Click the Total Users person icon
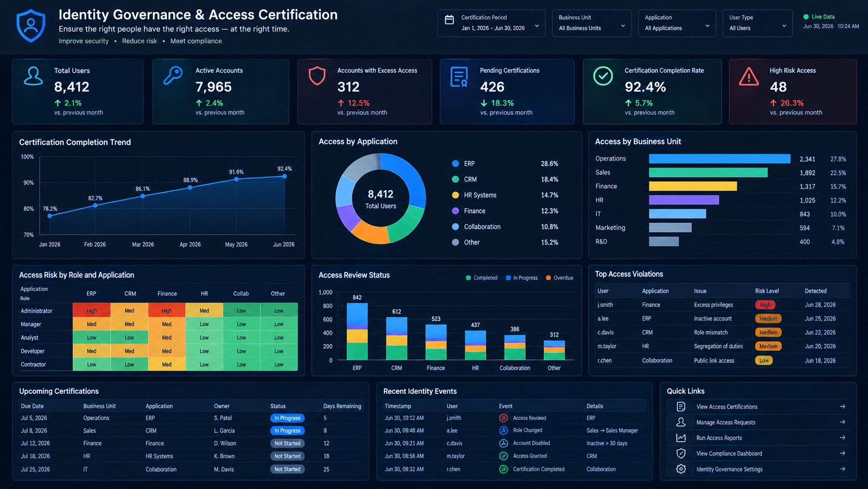Image resolution: width=868 pixels, height=489 pixels. (33, 76)
